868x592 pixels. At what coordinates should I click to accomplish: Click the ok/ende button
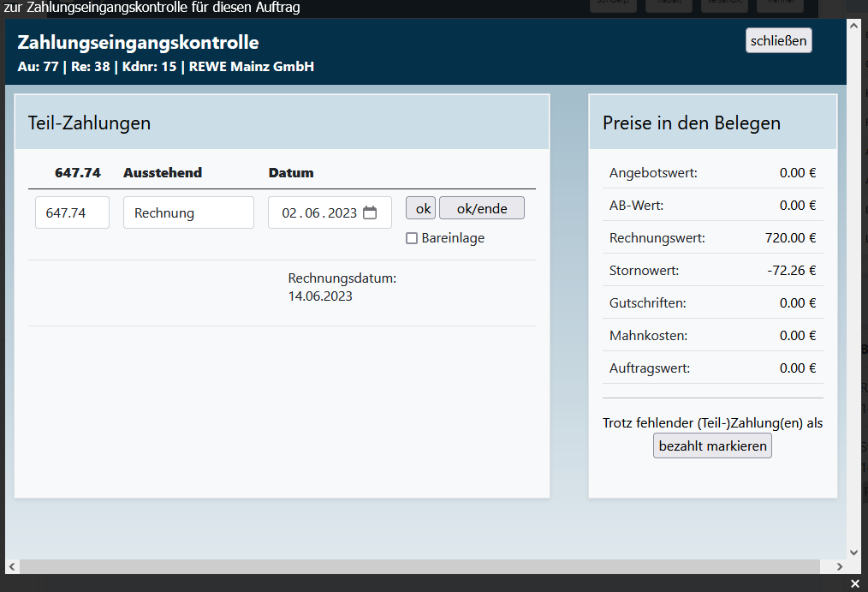481,208
